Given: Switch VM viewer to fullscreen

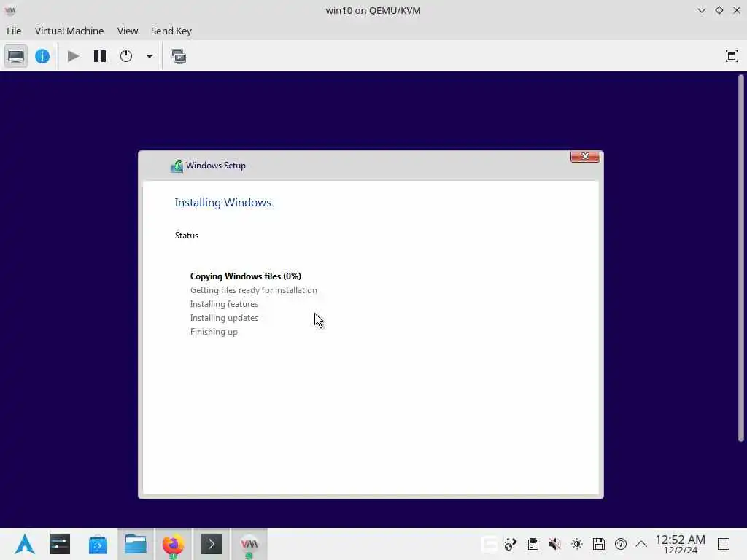Looking at the screenshot, I should tap(731, 56).
